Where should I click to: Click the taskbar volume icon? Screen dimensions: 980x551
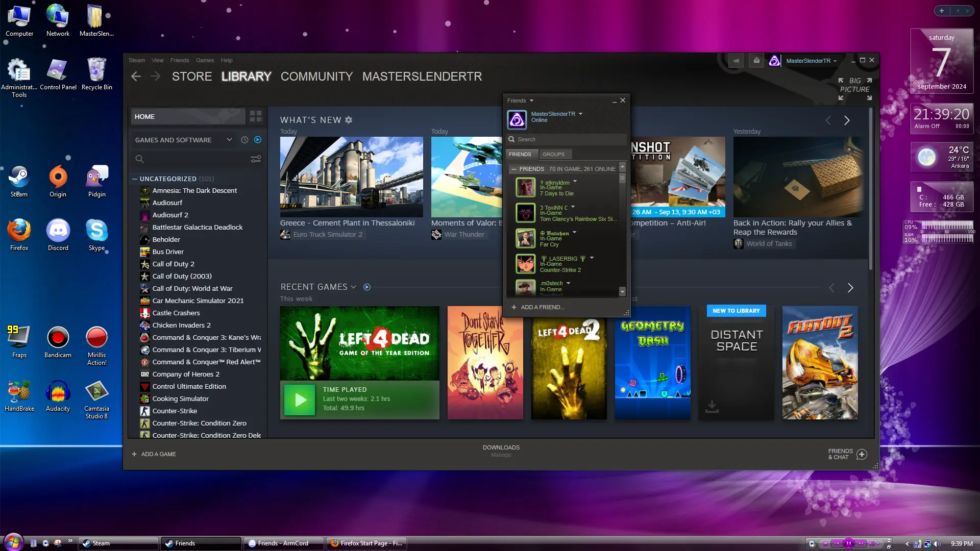coord(937,543)
